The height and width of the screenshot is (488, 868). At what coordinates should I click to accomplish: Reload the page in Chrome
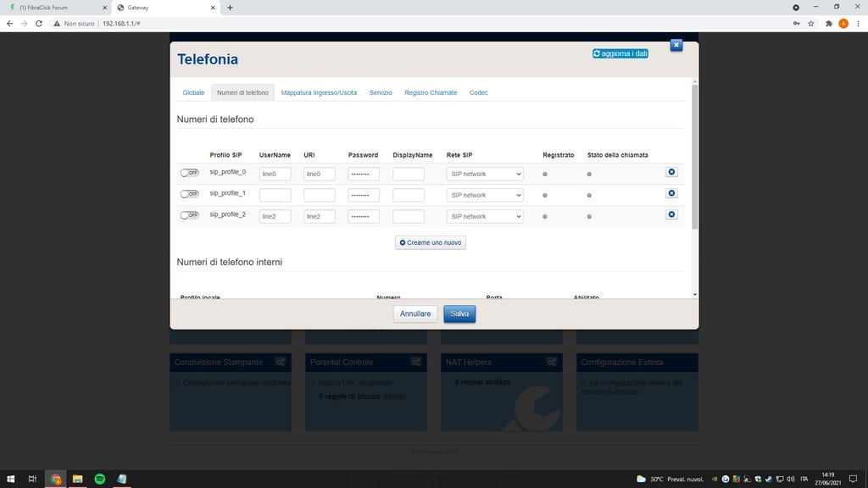tap(39, 24)
